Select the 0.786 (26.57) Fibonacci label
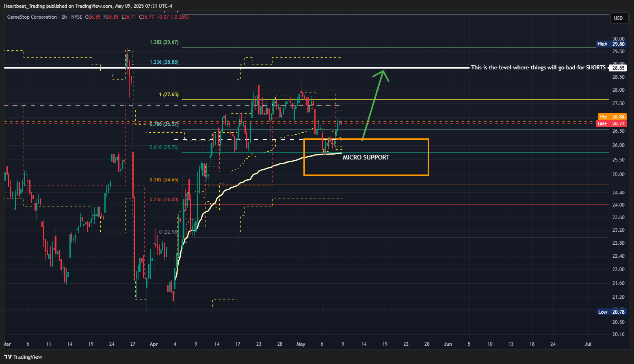Image resolution: width=634 pixels, height=364 pixels. (164, 124)
